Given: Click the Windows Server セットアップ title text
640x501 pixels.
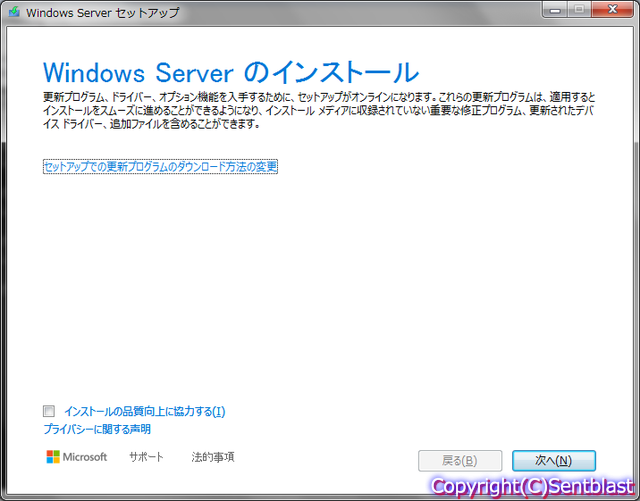Looking at the screenshot, I should point(103,13).
